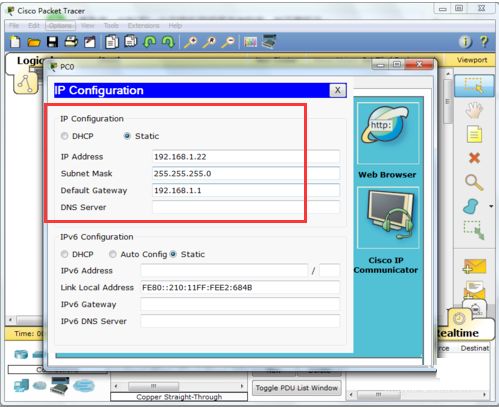This screenshot has width=499, height=407.
Task: Click the Zoom Reset magnifier icon
Action: (209, 42)
